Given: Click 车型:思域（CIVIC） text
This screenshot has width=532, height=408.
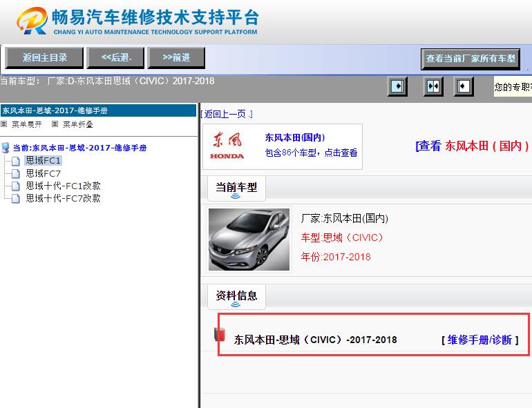Looking at the screenshot, I should pos(342,237).
